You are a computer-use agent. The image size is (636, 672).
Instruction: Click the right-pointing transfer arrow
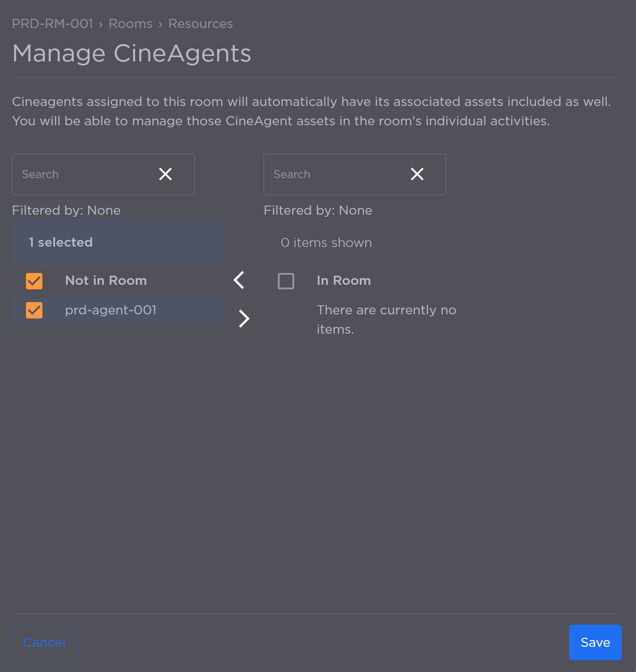coord(244,318)
